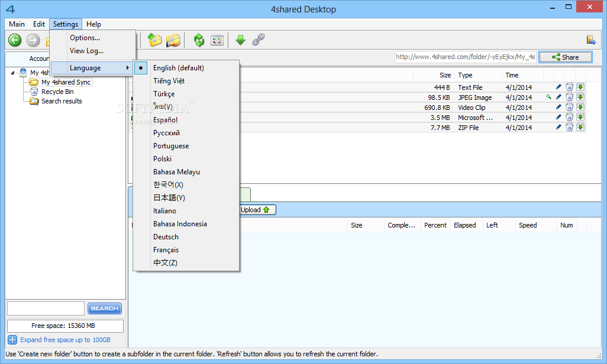The height and width of the screenshot is (364, 607).
Task: Delete the ZIP File with bin icon
Action: coord(570,127)
